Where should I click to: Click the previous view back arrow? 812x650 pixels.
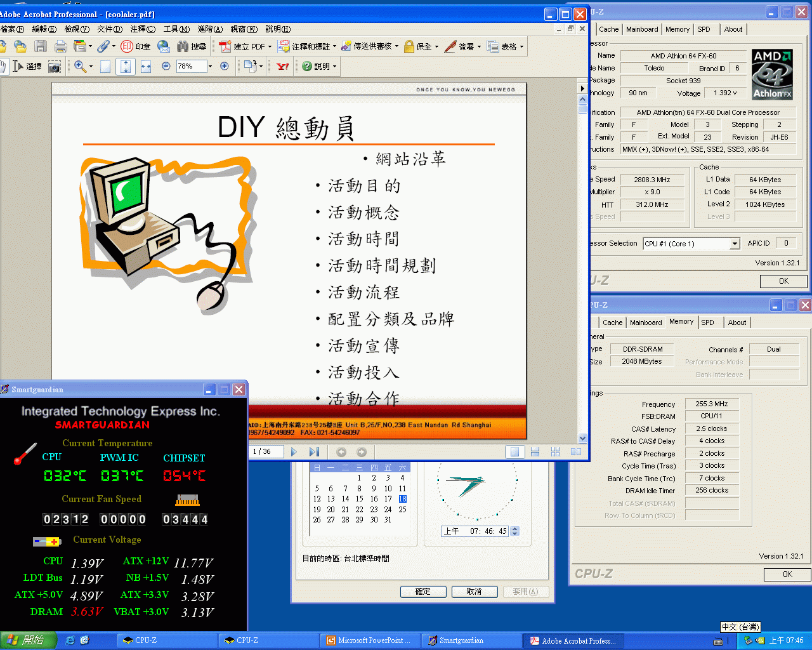click(x=341, y=452)
